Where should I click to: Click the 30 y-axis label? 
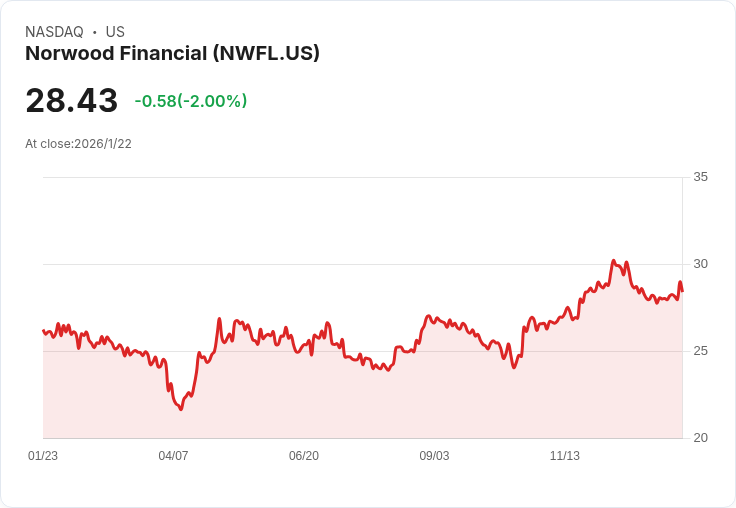[x=700, y=264]
